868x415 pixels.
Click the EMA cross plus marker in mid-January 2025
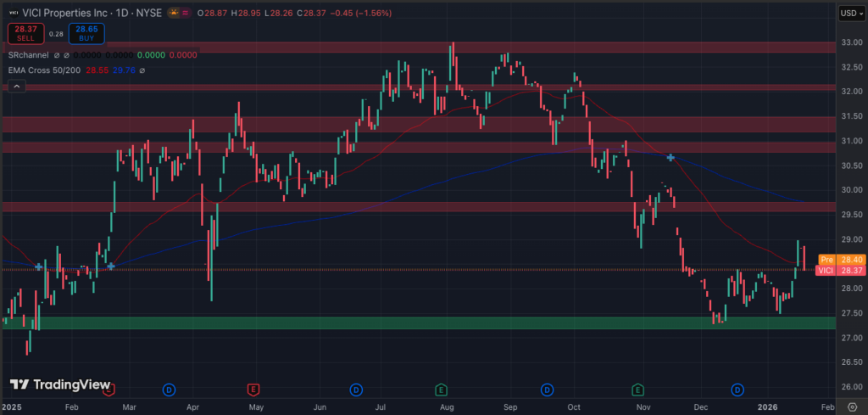(x=39, y=266)
